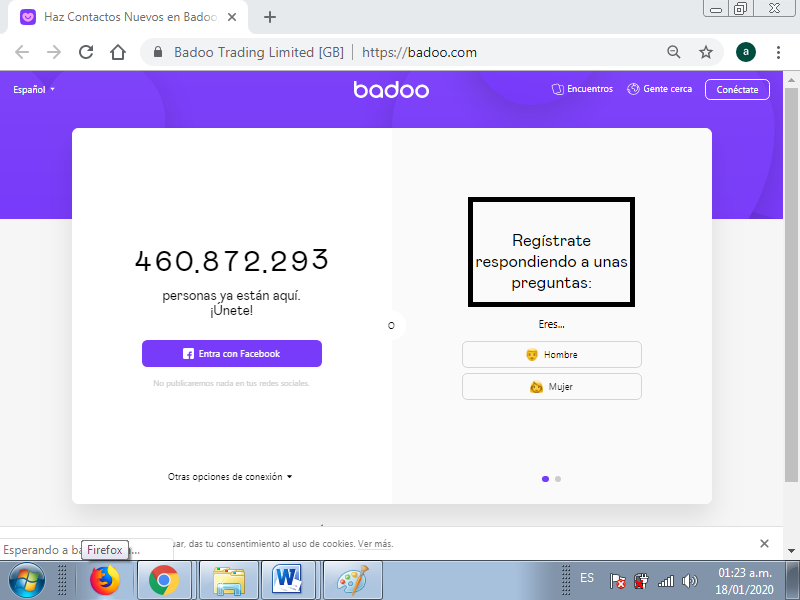Open the Ver más cookies link

[375, 544]
